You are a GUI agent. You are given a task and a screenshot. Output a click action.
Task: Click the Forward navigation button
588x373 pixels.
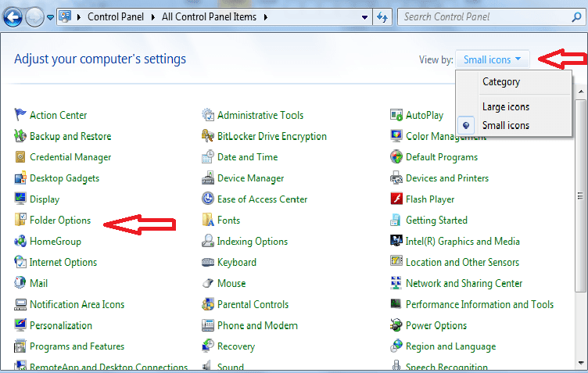pyautogui.click(x=35, y=17)
